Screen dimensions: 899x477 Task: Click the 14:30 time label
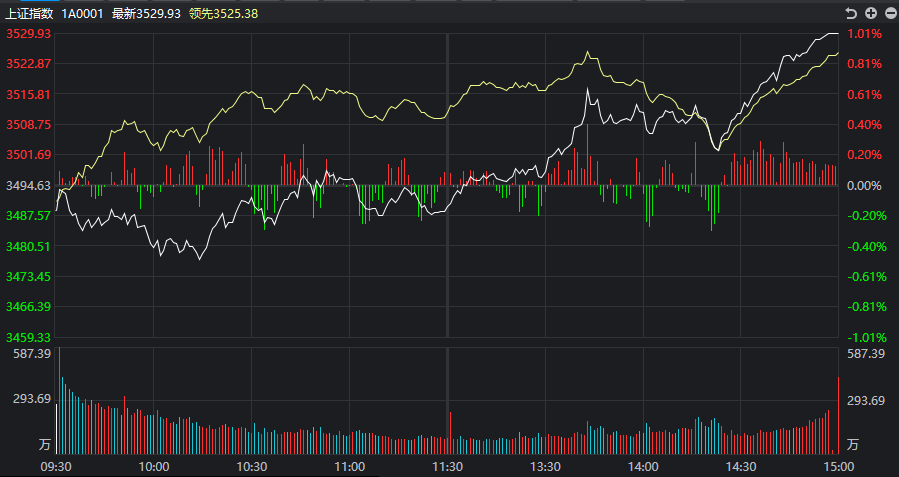coord(741,467)
